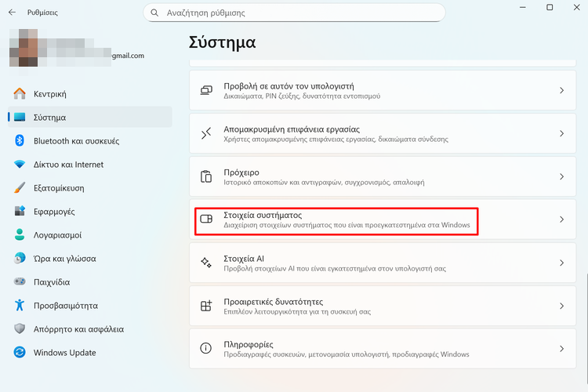Go to Ώρα και γλώσσα settings

click(x=64, y=259)
